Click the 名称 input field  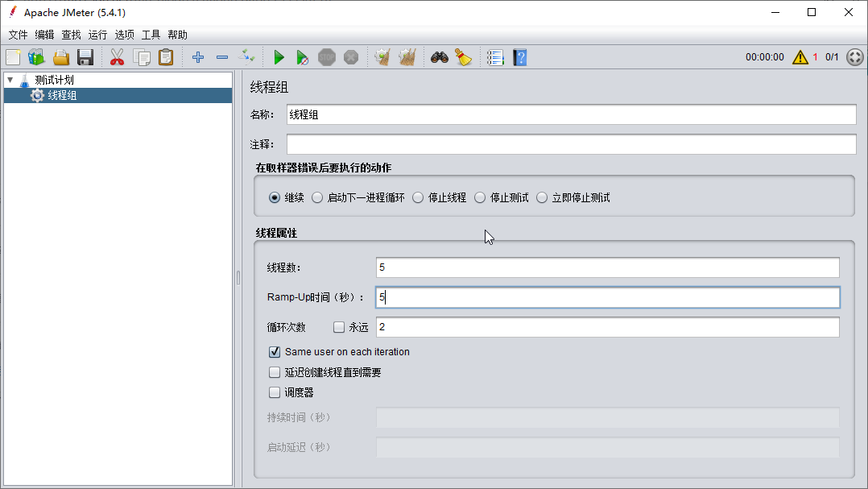pyautogui.click(x=572, y=114)
